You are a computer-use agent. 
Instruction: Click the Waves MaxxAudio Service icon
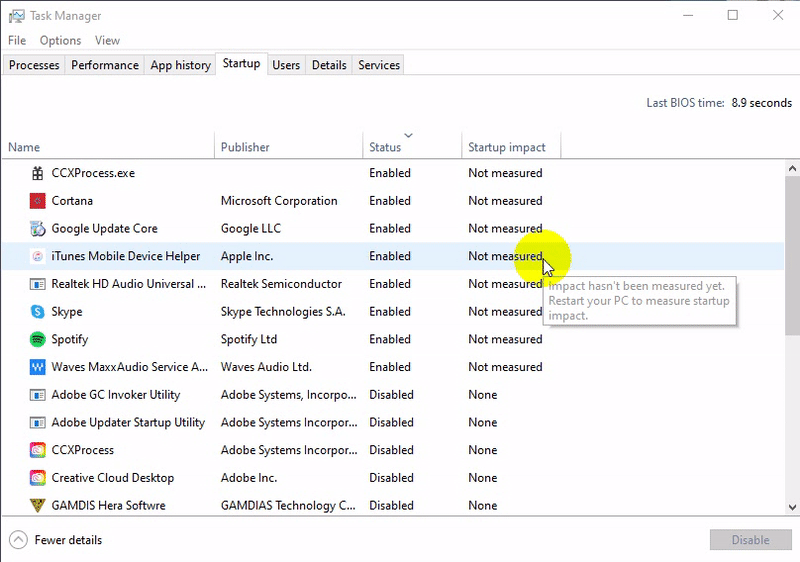click(x=37, y=367)
